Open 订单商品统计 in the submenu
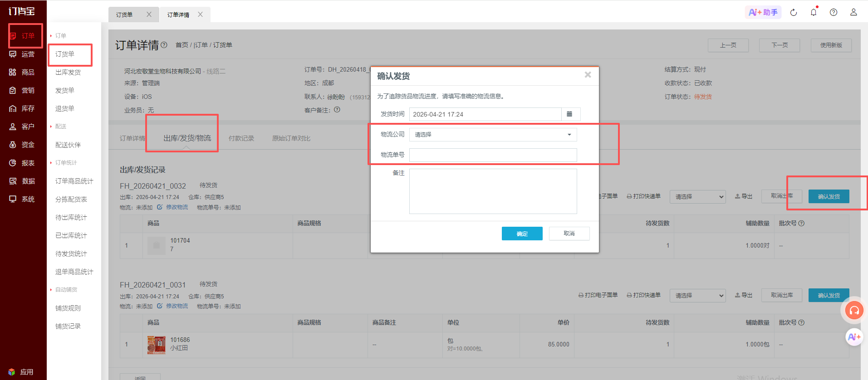This screenshot has height=380, width=868. pos(74,181)
